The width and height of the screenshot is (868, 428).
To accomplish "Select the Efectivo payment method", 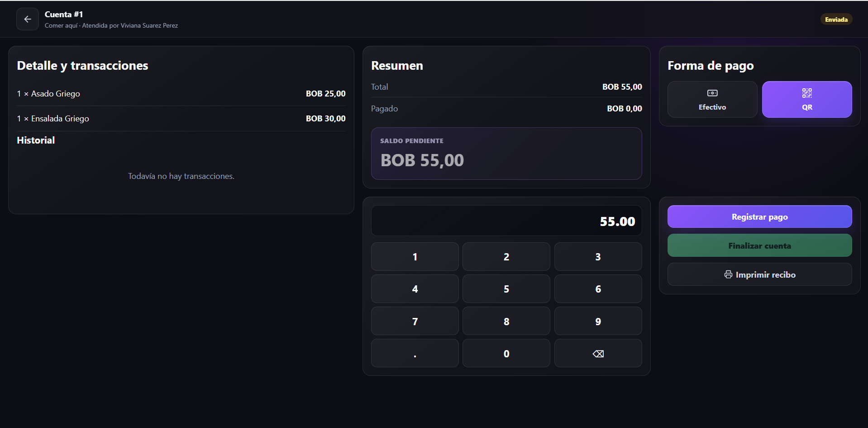I will click(712, 100).
